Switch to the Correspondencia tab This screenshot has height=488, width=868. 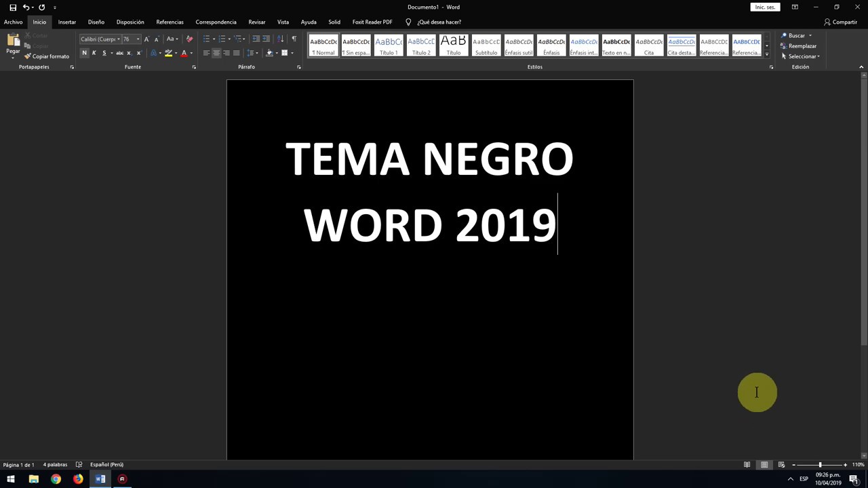pos(216,22)
